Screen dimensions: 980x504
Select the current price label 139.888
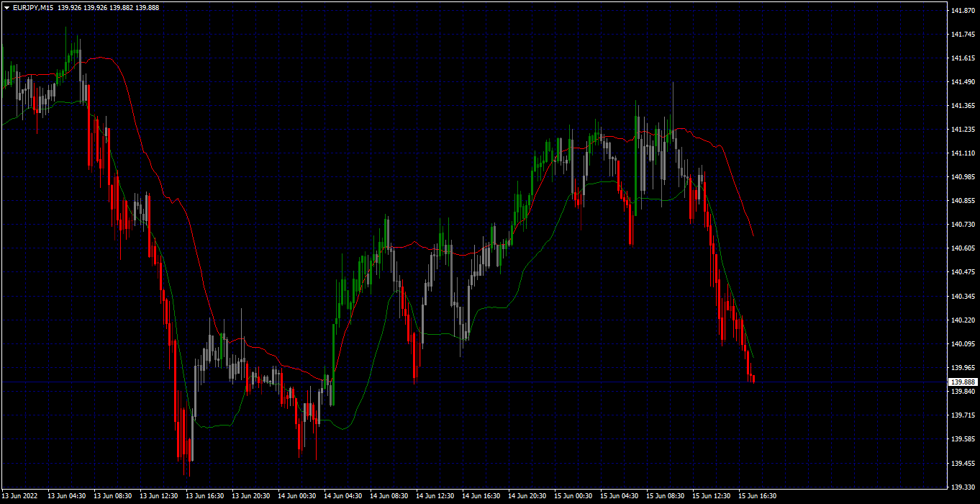963,382
